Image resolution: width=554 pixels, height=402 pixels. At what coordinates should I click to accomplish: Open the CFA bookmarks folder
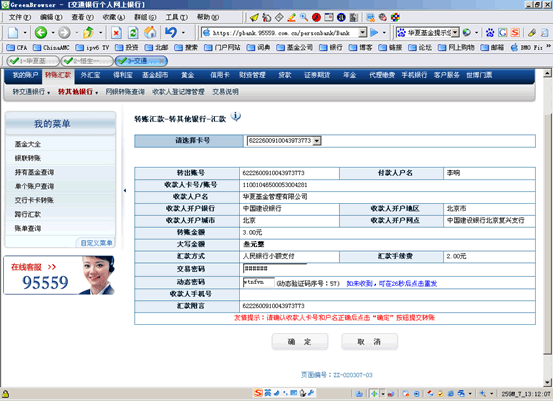pyautogui.click(x=17, y=47)
